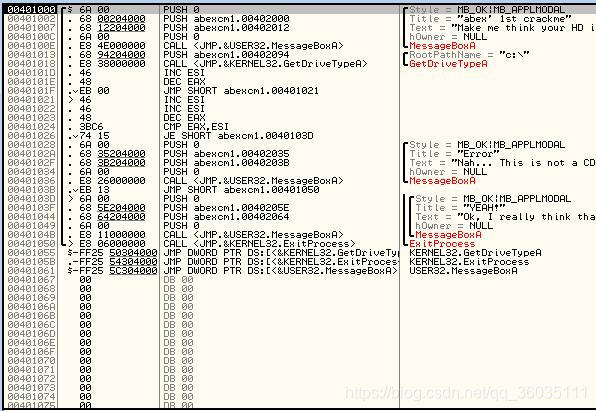Image resolution: width=596 pixels, height=411 pixels.
Task: Select JMP SHORT abexcm1.00401021 instruction
Action: coord(241,90)
